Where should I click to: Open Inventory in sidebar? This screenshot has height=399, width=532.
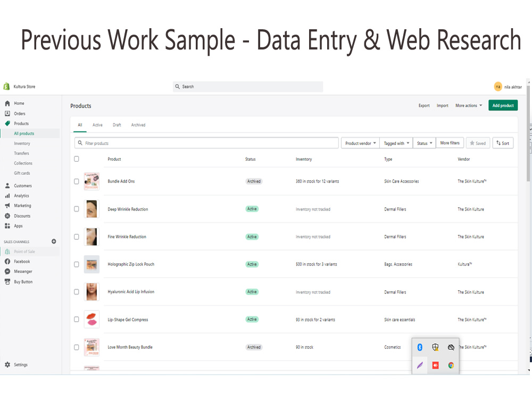[x=22, y=144]
